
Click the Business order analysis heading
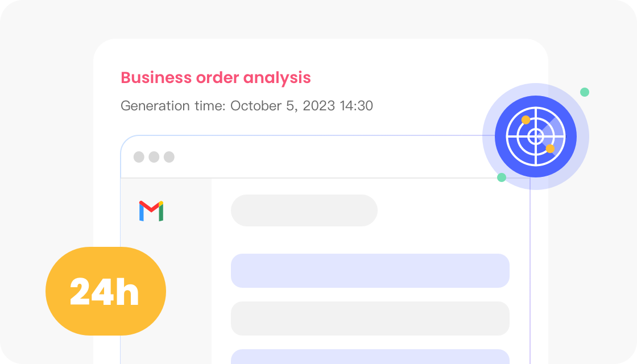point(216,77)
